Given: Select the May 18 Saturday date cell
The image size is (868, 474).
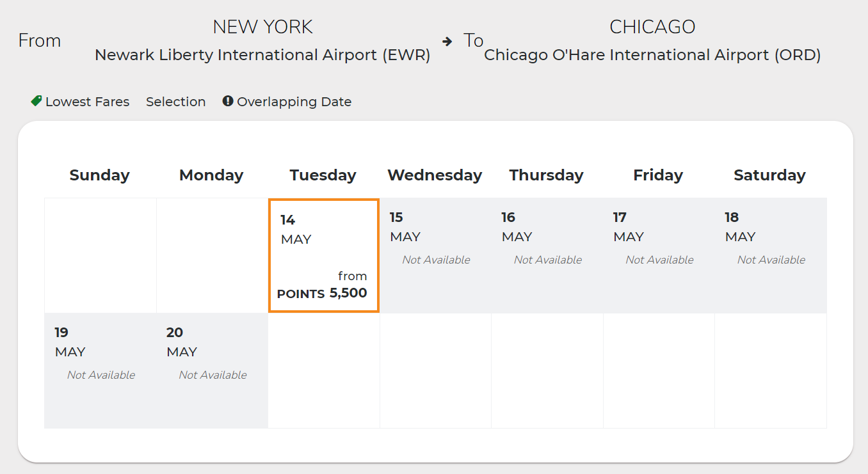Looking at the screenshot, I should click(771, 255).
